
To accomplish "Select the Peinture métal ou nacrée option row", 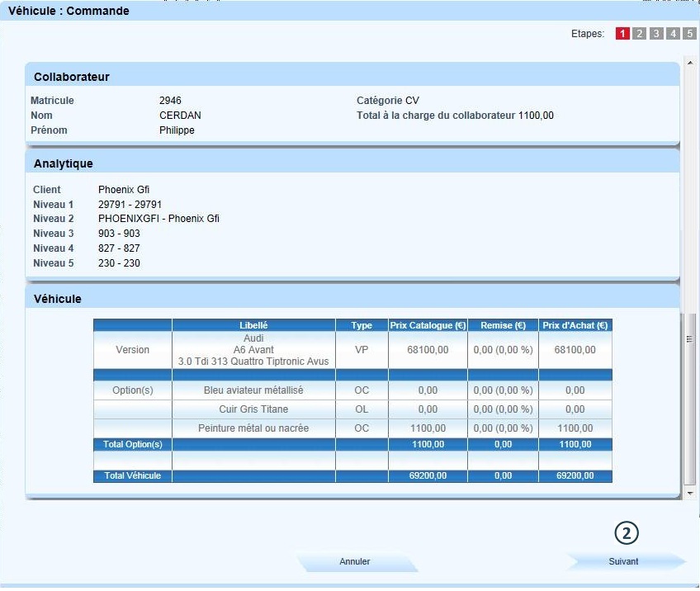I will 253,428.
